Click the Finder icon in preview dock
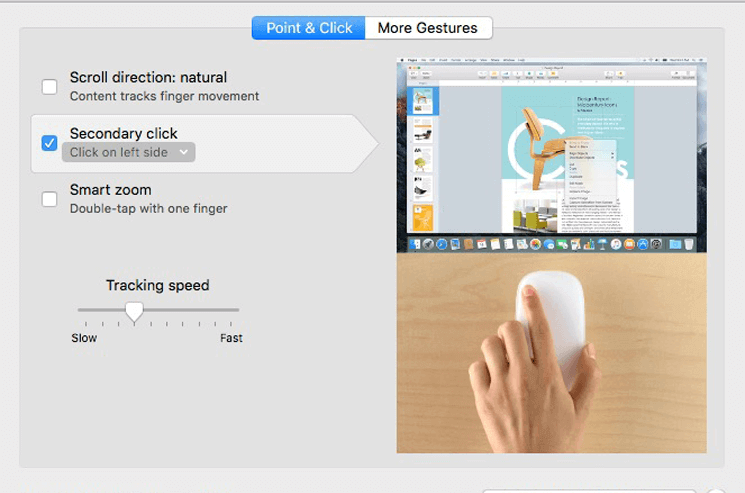The image size is (745, 493). (415, 244)
